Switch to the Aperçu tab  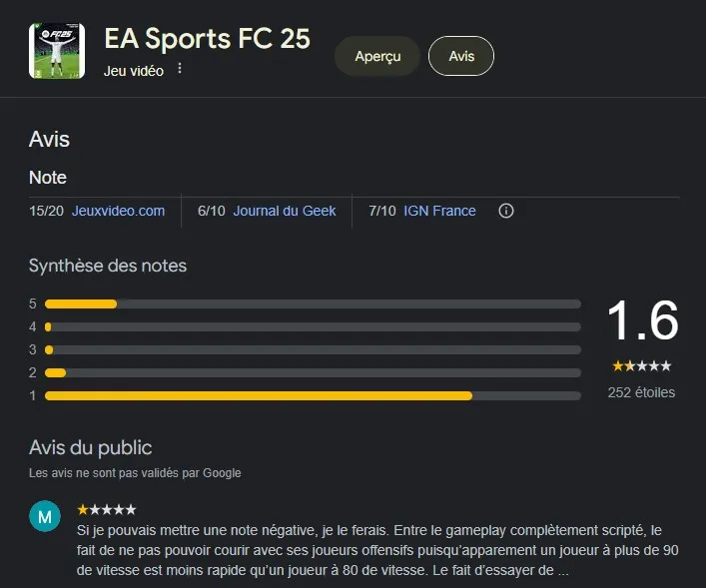(377, 56)
